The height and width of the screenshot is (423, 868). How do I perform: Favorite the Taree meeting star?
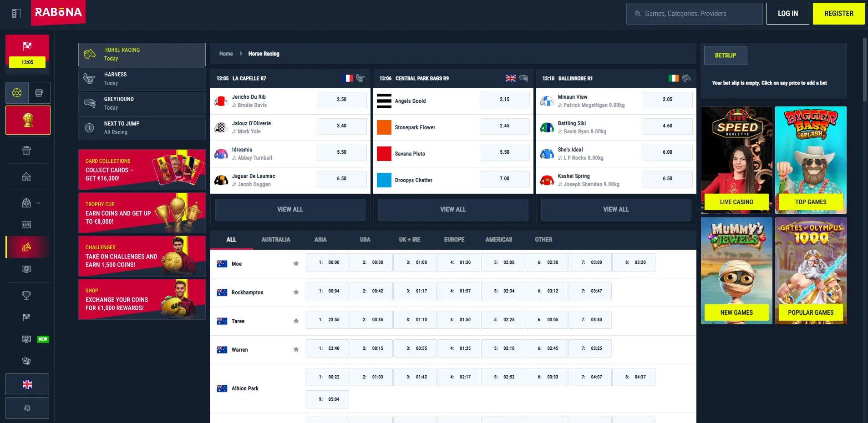click(296, 321)
